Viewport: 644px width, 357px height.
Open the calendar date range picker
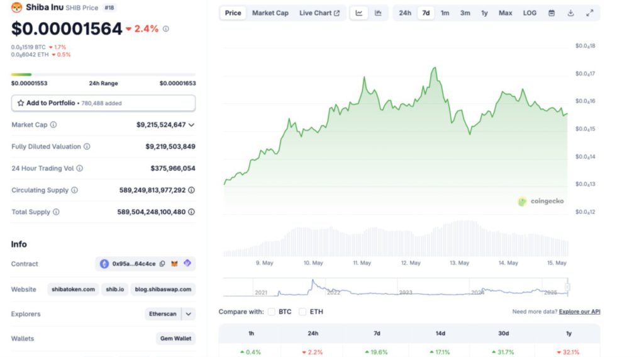point(552,13)
